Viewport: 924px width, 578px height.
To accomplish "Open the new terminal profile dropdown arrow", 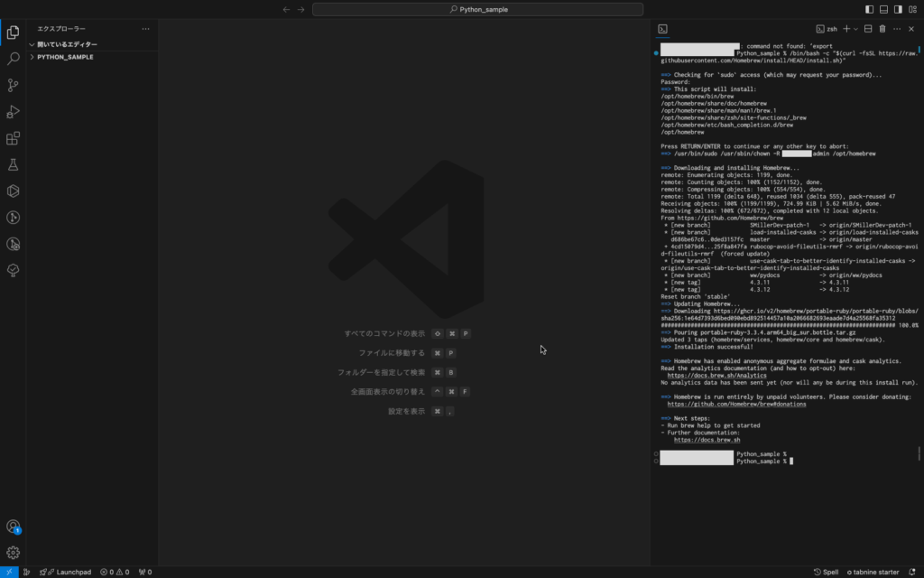I will (855, 29).
